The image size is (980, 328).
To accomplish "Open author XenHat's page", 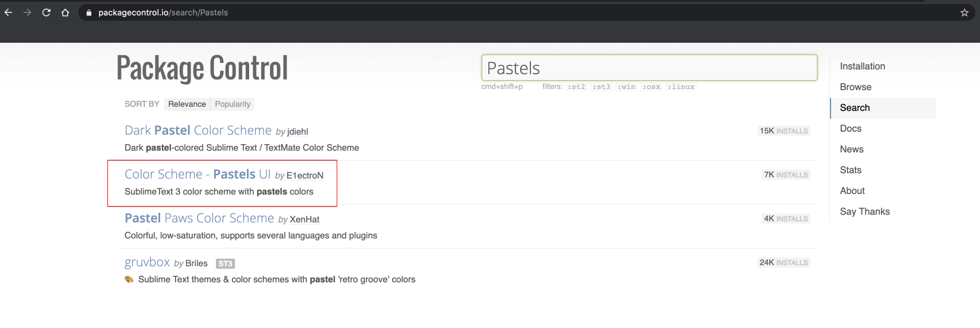I will (x=304, y=219).
